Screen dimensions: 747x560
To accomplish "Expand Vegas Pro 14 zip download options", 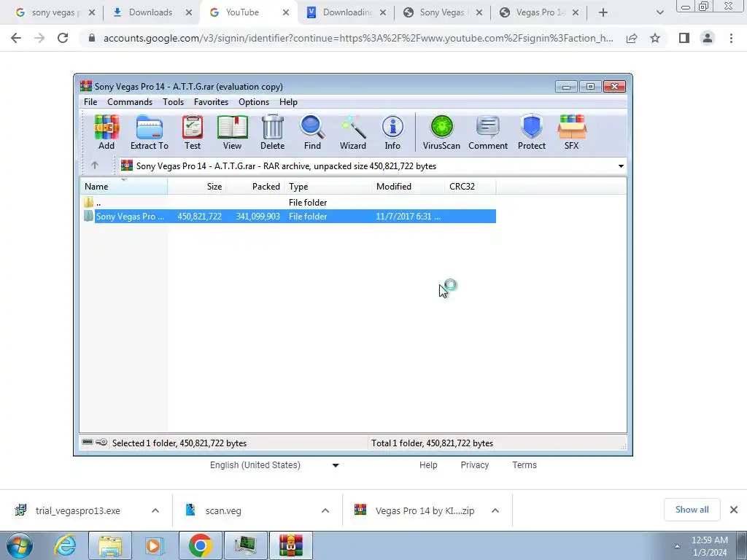I will [x=495, y=510].
